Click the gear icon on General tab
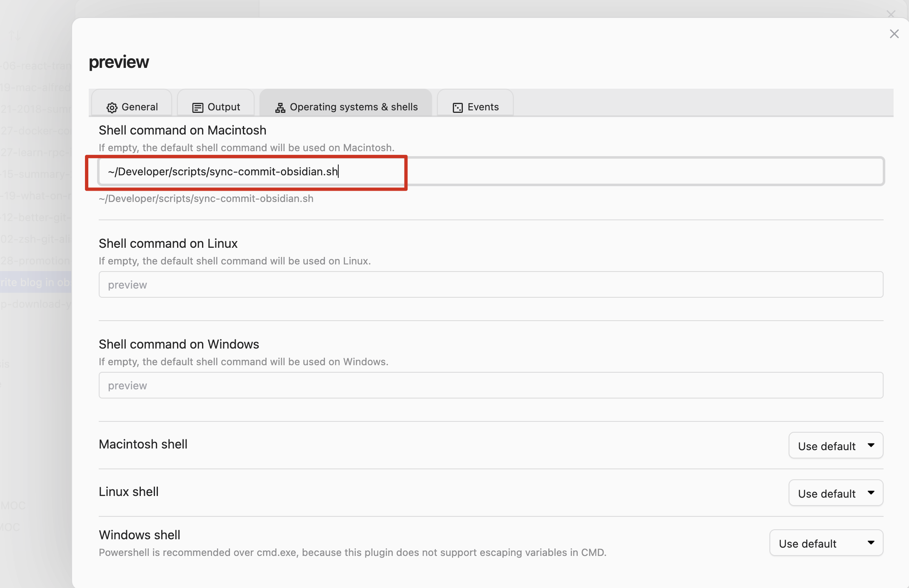Image resolution: width=909 pixels, height=588 pixels. (x=112, y=107)
